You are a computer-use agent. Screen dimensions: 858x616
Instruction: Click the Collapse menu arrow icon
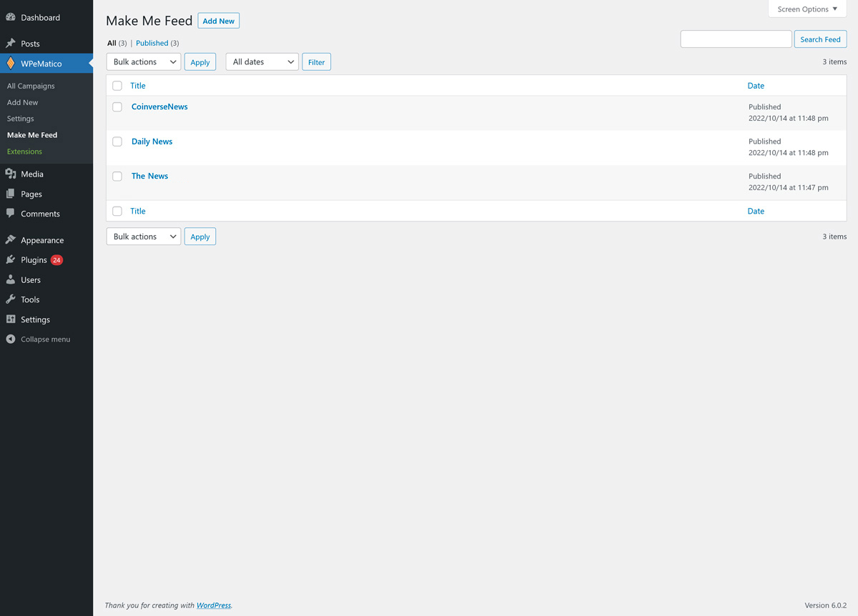[11, 339]
